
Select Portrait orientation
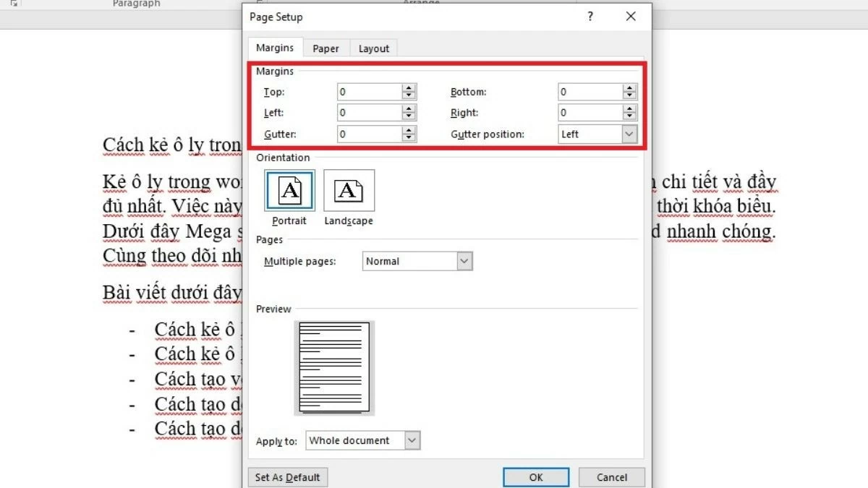point(289,191)
